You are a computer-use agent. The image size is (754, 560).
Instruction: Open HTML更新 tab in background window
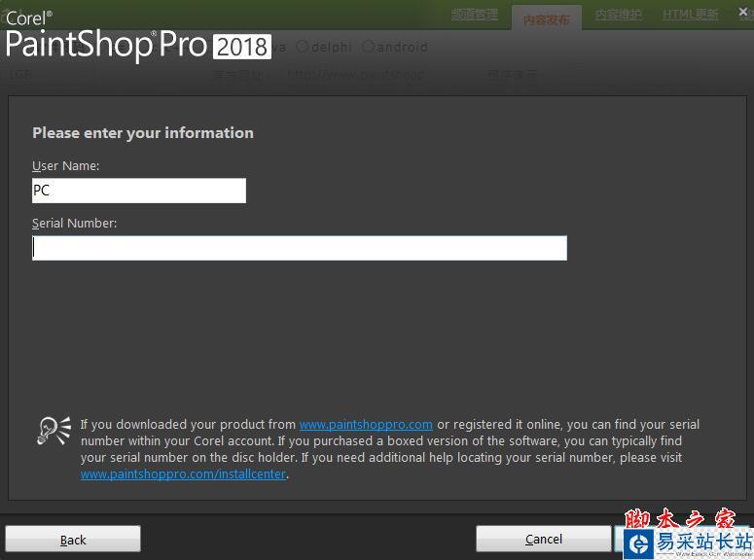(690, 15)
